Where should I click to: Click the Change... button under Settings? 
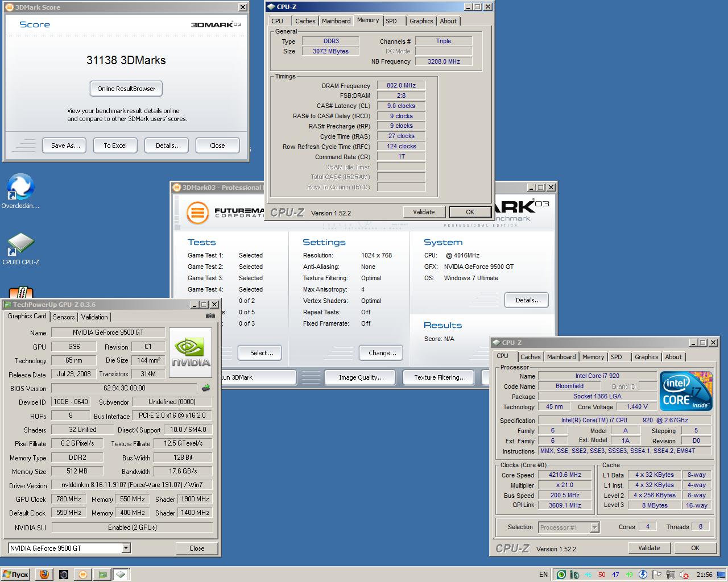point(381,353)
